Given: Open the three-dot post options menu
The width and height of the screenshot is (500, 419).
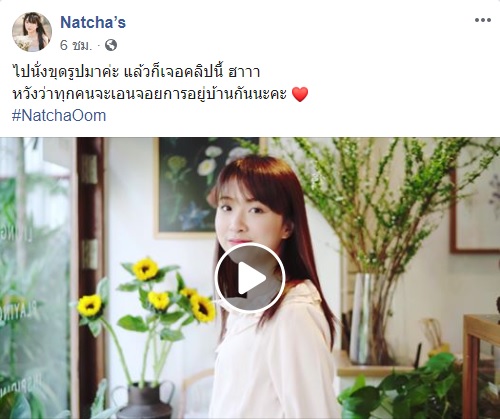Looking at the screenshot, I should [483, 20].
